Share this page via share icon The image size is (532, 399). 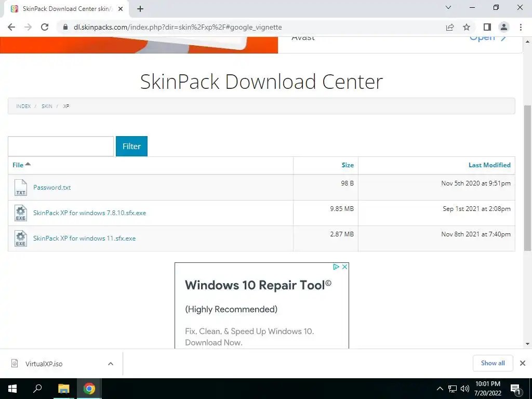pyautogui.click(x=450, y=27)
